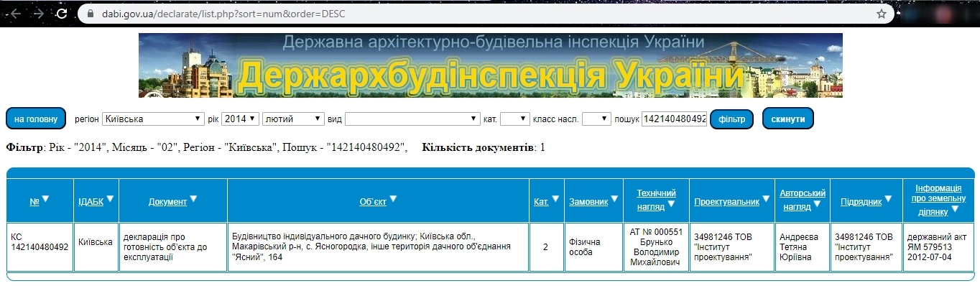Click державний акт ЯМ 579513 cell

point(938,246)
